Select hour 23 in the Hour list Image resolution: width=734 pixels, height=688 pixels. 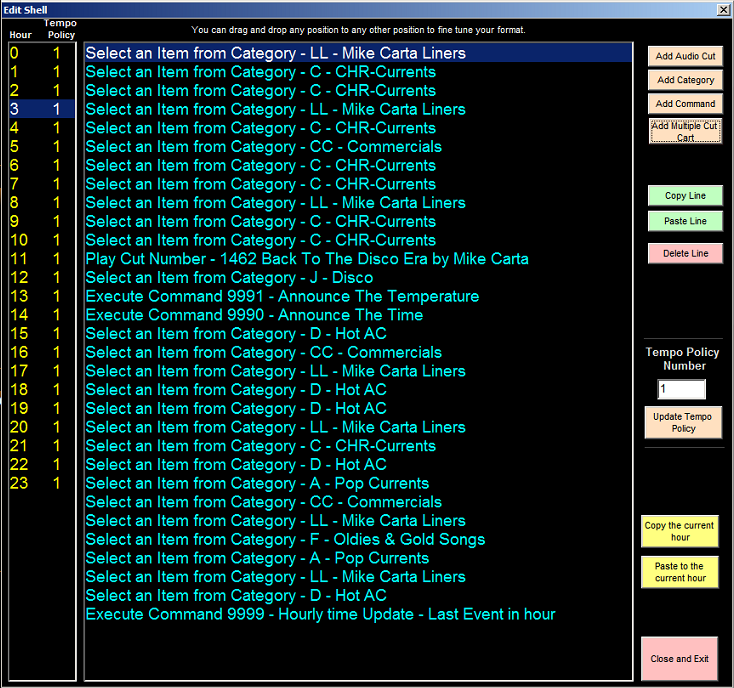pyautogui.click(x=42, y=483)
